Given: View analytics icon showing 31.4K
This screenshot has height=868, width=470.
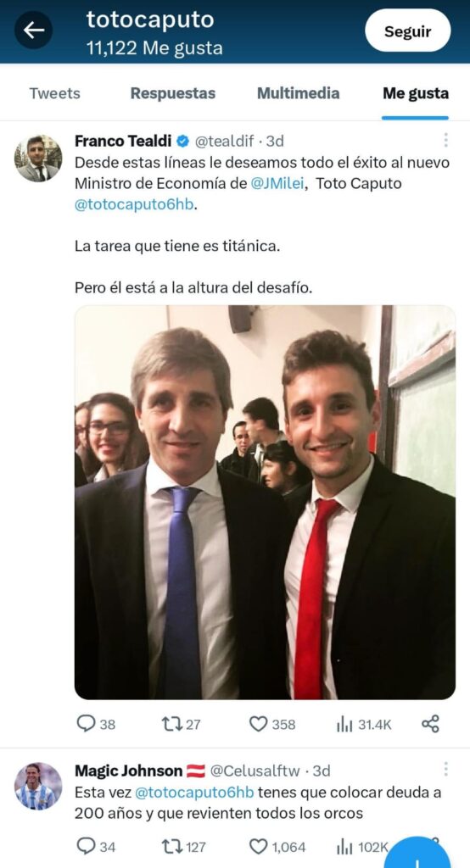Looking at the screenshot, I should click(x=344, y=724).
